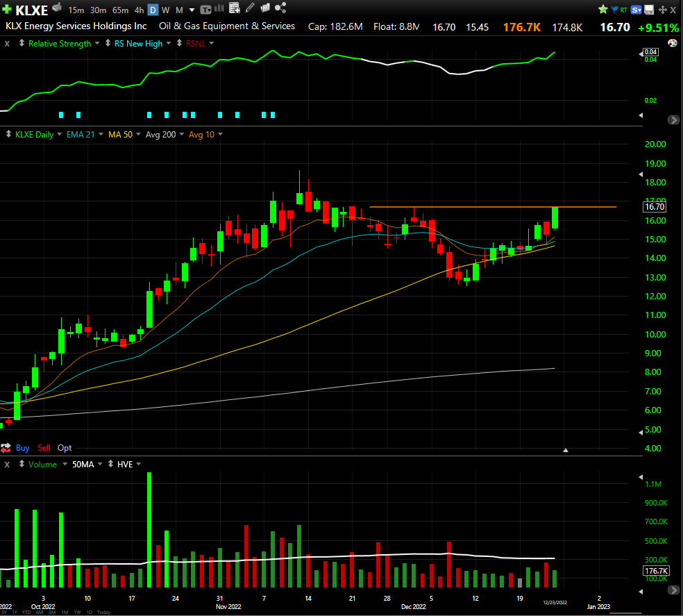Click the Oil & Gas Equipment & Services industry link
Screen dimensions: 683x616
pyautogui.click(x=227, y=26)
